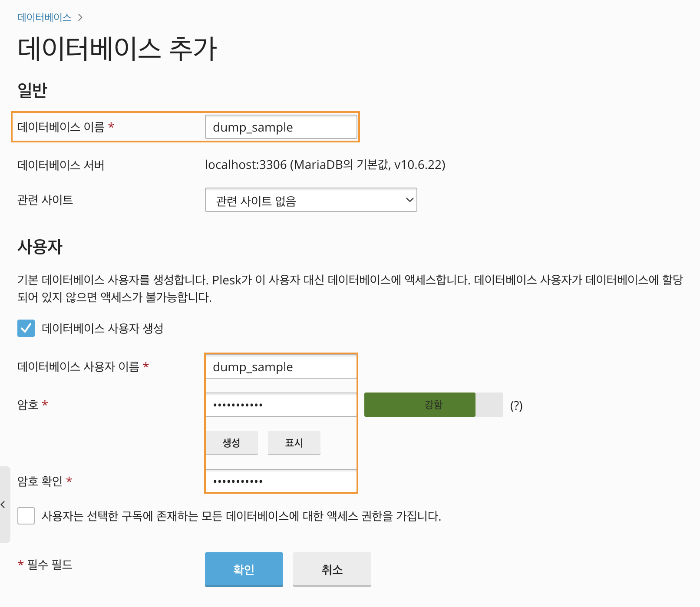
Task: Uncheck the 데이터베이스 사용자 생성 checkbox
Action: click(x=26, y=328)
